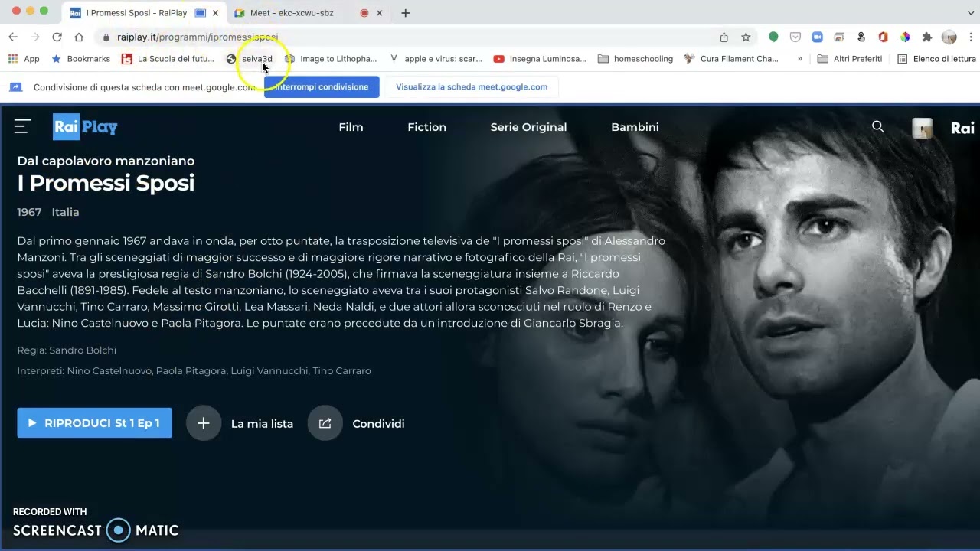Screen dimensions: 980x551
Task: View site information padlock
Action: (105, 37)
